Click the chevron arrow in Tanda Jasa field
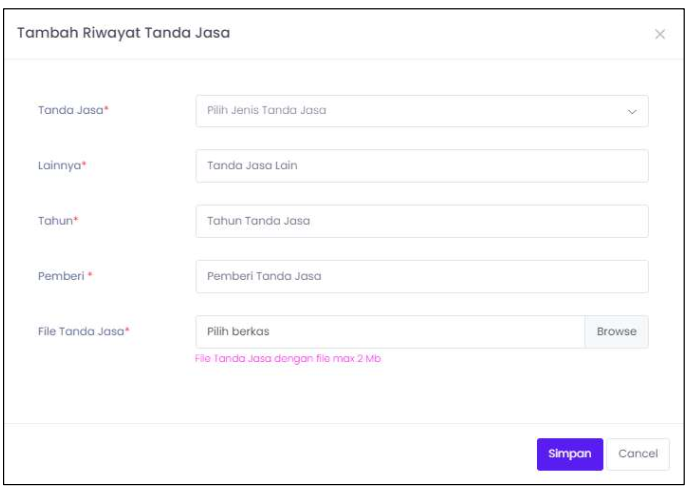This screenshot has height=492, width=691. 632,112
